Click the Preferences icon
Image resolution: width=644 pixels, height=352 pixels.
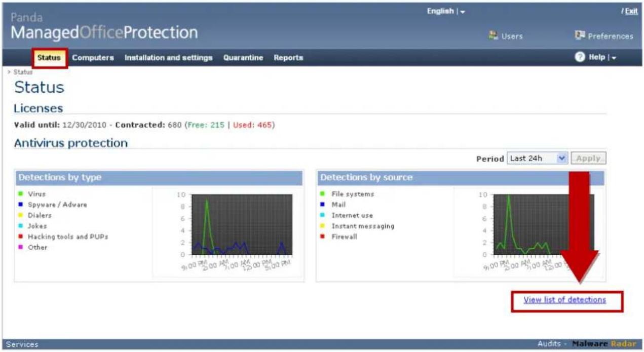[x=580, y=35]
